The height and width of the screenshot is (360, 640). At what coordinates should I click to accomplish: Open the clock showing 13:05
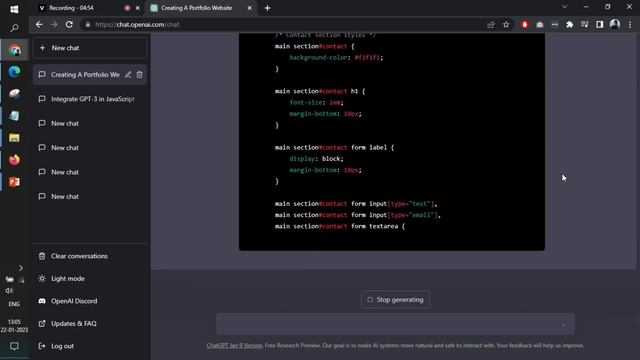click(x=14, y=326)
